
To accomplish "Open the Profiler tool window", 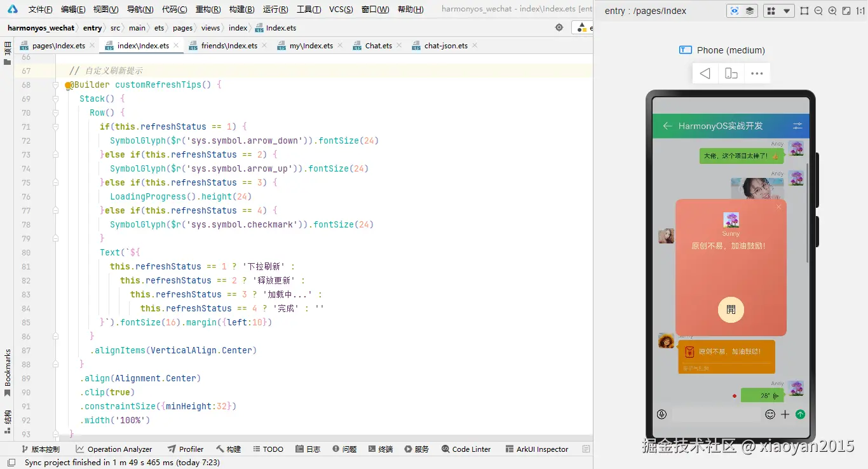I will (x=185, y=449).
